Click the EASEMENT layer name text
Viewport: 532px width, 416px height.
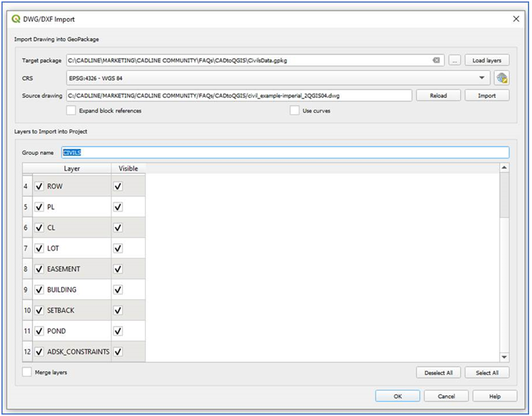(63, 269)
